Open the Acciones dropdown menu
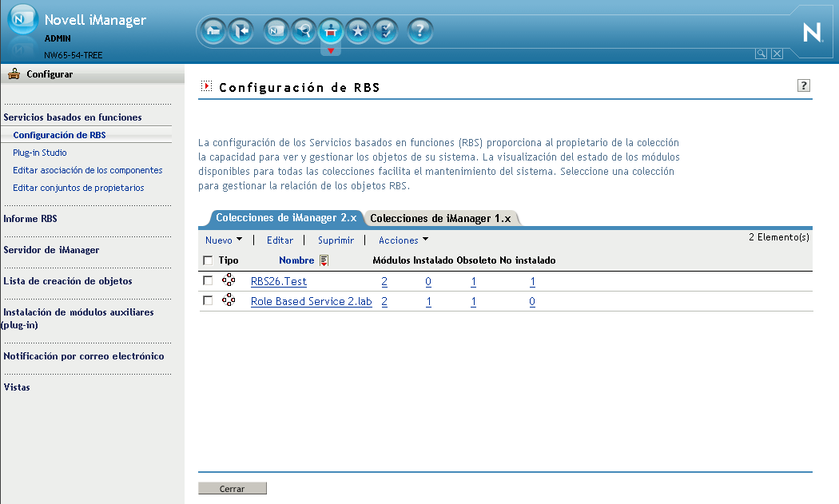839x504 pixels. (x=404, y=240)
